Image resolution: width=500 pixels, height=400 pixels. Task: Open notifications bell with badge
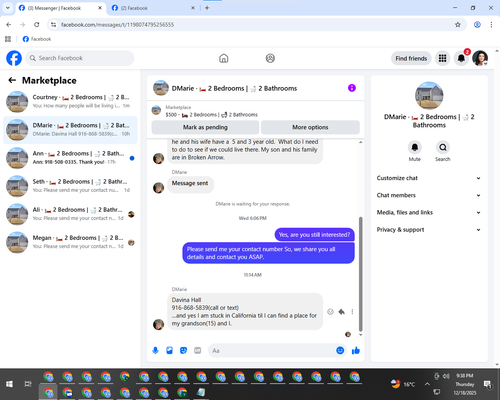[461, 58]
